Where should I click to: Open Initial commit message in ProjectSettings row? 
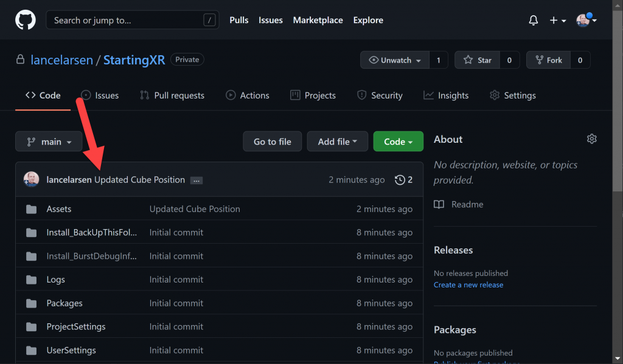click(176, 327)
